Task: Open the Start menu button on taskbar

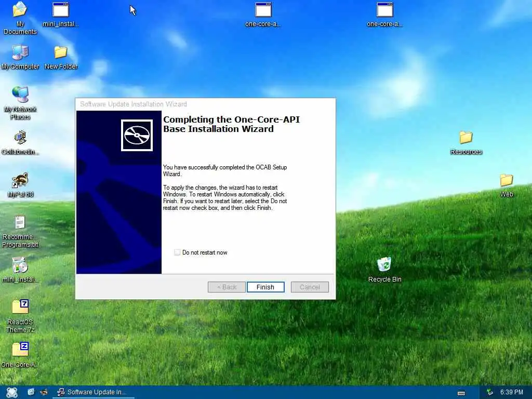Action: (12, 392)
